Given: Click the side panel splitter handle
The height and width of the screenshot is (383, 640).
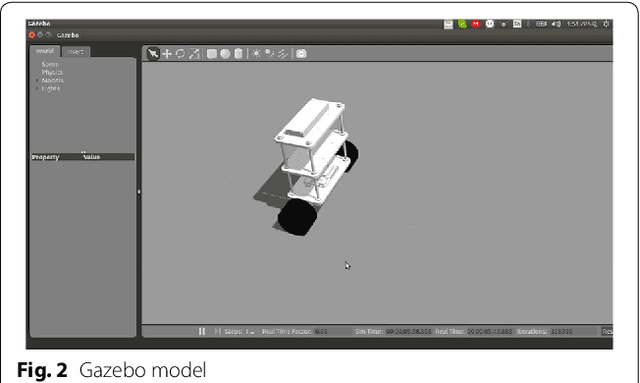Looking at the screenshot, I should (x=139, y=192).
